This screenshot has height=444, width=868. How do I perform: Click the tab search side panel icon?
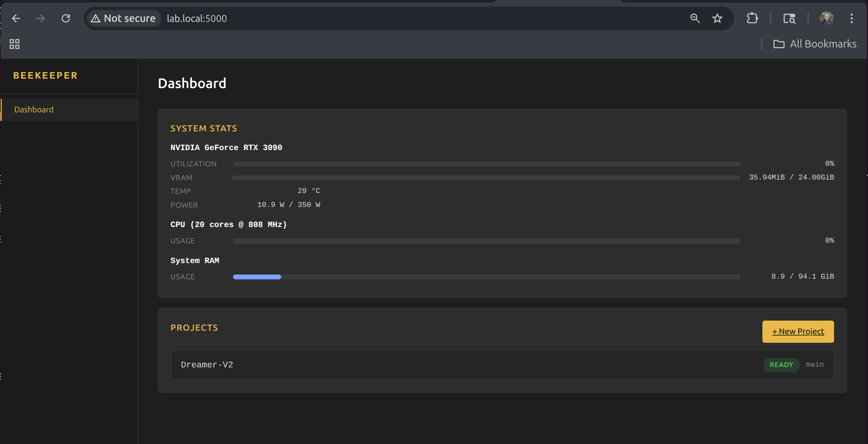pos(789,18)
